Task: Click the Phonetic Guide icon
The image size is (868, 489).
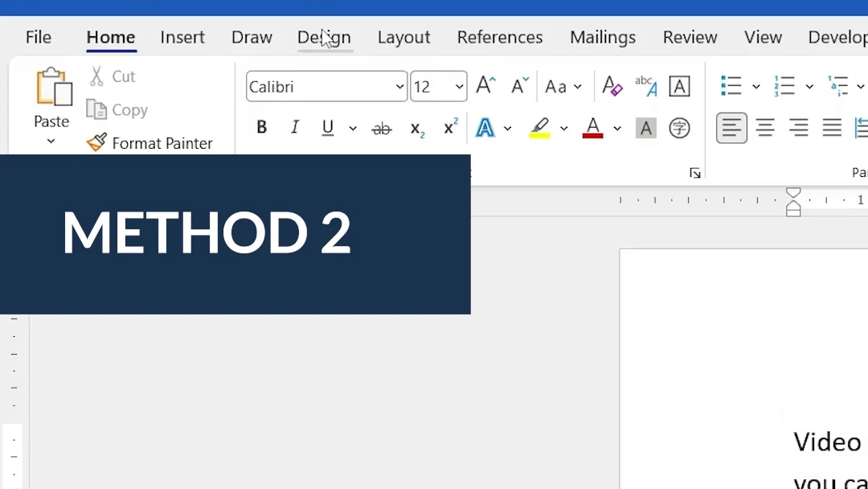Action: coord(646,86)
